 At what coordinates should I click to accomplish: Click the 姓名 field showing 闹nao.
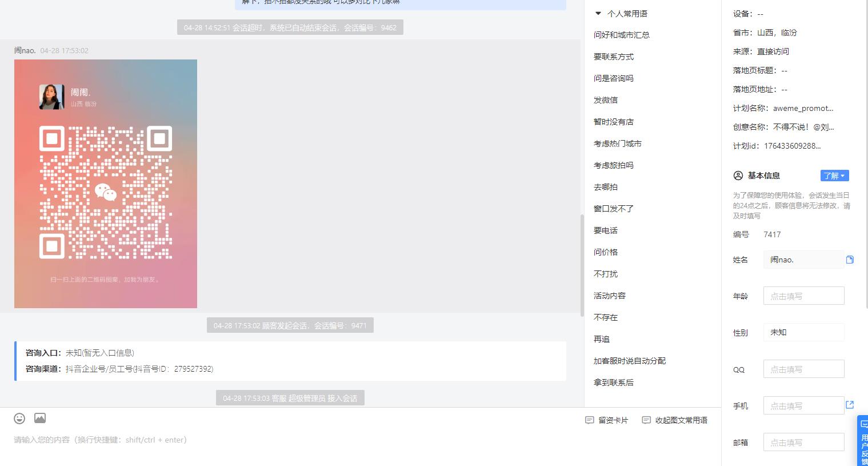click(803, 260)
